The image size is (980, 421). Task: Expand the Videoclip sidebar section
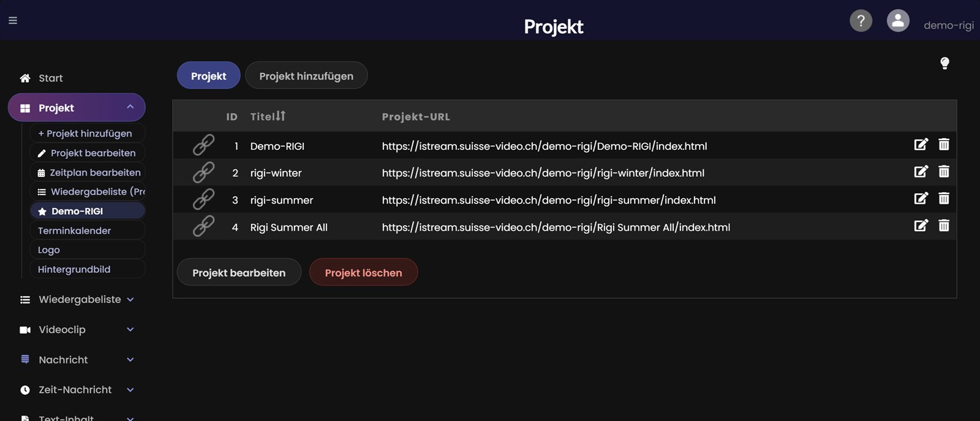point(77,329)
